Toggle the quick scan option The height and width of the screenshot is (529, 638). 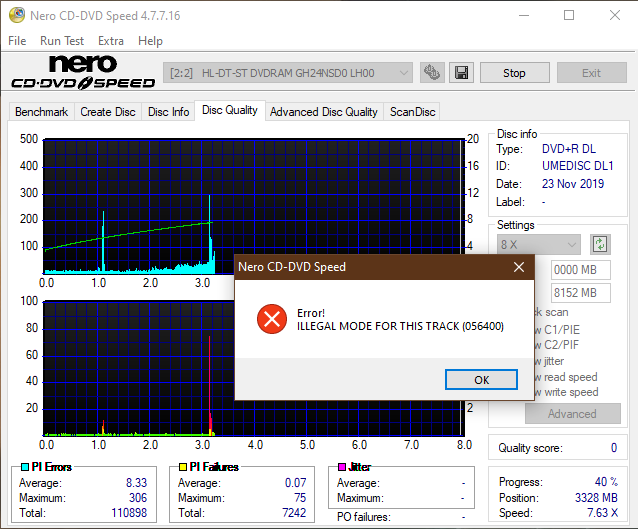tap(552, 313)
